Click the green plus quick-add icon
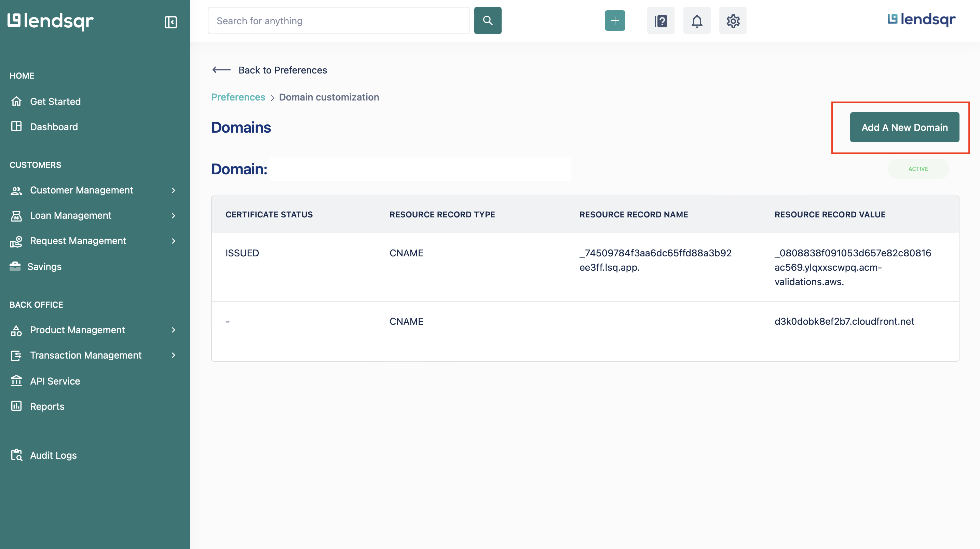Image resolution: width=980 pixels, height=549 pixels. [x=615, y=21]
